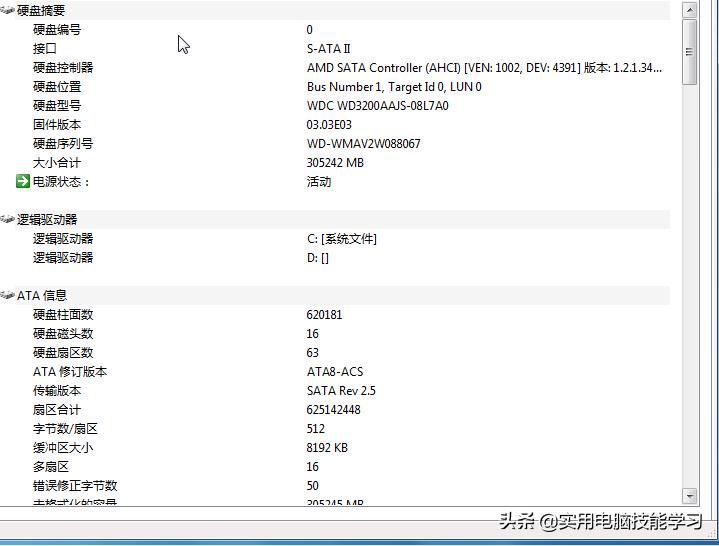Select the 字节数/扇区 row label

65,429
